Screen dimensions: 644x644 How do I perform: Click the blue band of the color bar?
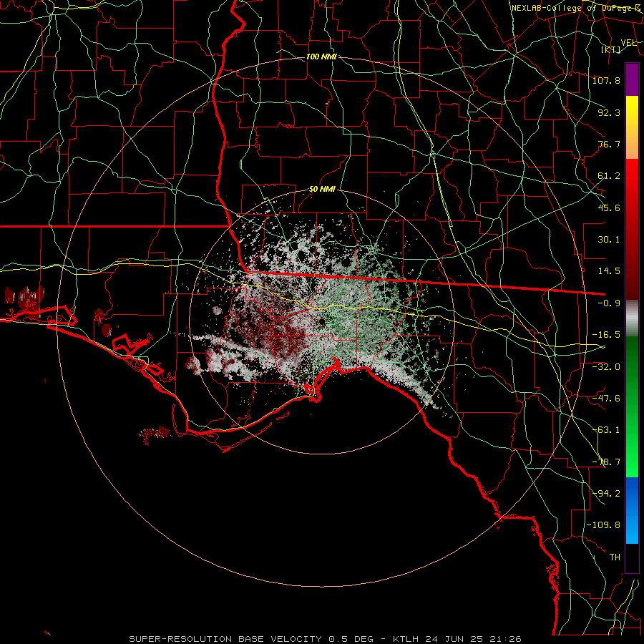632,510
